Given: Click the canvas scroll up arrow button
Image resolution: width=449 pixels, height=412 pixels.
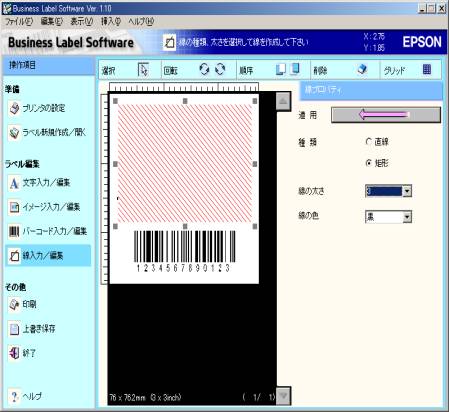Looking at the screenshot, I should [x=283, y=101].
